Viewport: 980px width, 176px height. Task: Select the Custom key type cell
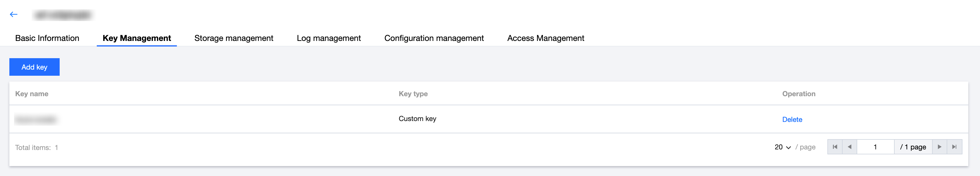point(417,119)
